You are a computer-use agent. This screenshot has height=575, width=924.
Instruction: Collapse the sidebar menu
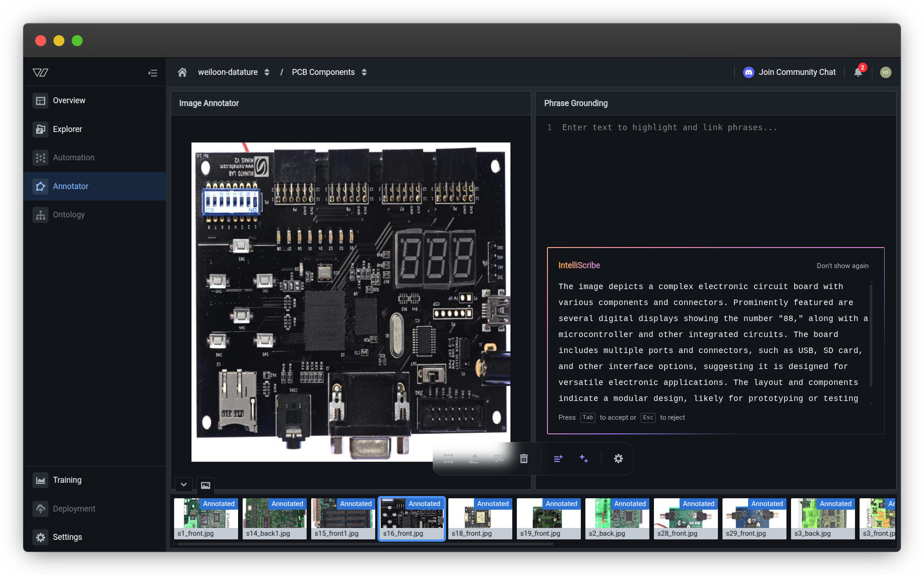click(153, 73)
